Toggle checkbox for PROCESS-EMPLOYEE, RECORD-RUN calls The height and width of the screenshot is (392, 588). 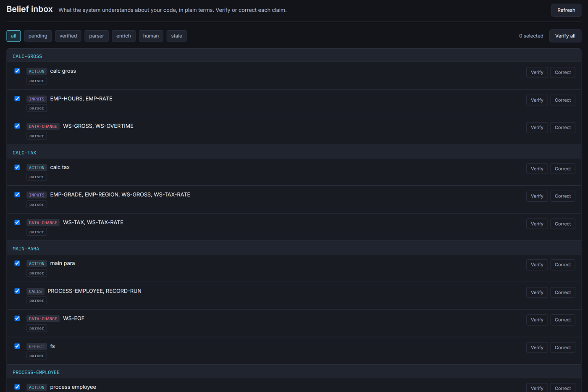click(17, 291)
